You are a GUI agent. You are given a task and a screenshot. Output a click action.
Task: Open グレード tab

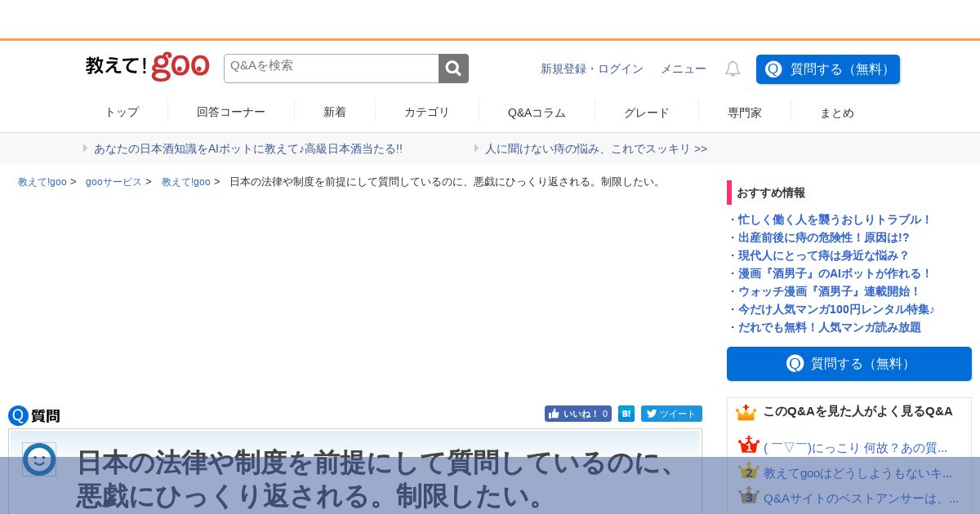pyautogui.click(x=647, y=113)
